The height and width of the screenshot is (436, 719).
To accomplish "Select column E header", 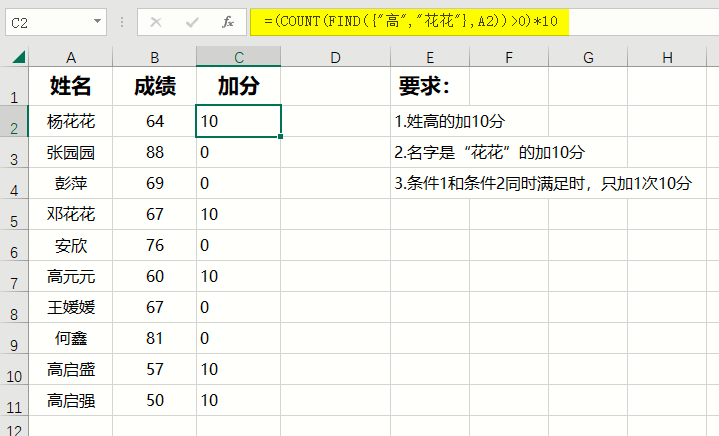I will click(430, 57).
